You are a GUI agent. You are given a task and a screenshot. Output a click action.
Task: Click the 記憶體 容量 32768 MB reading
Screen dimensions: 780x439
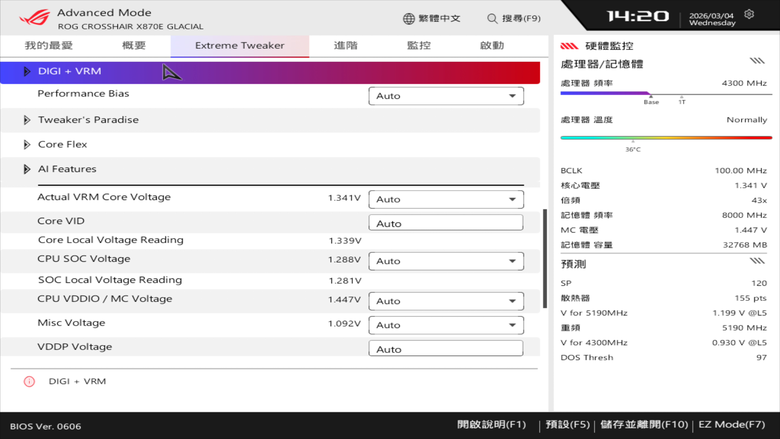tap(664, 245)
